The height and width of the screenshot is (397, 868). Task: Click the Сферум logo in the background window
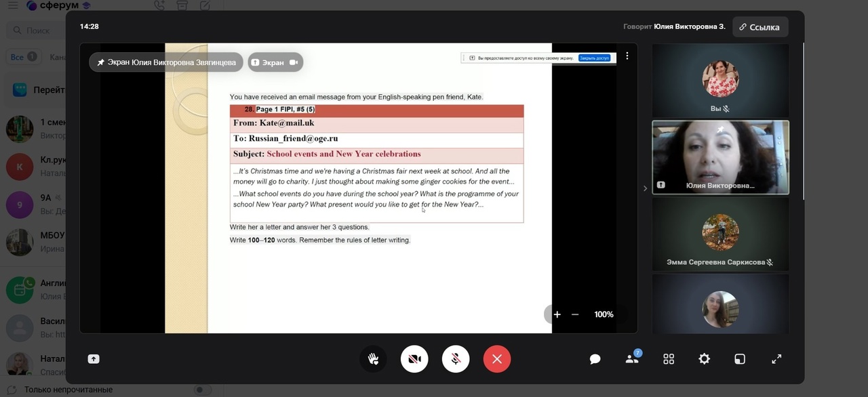tap(59, 5)
